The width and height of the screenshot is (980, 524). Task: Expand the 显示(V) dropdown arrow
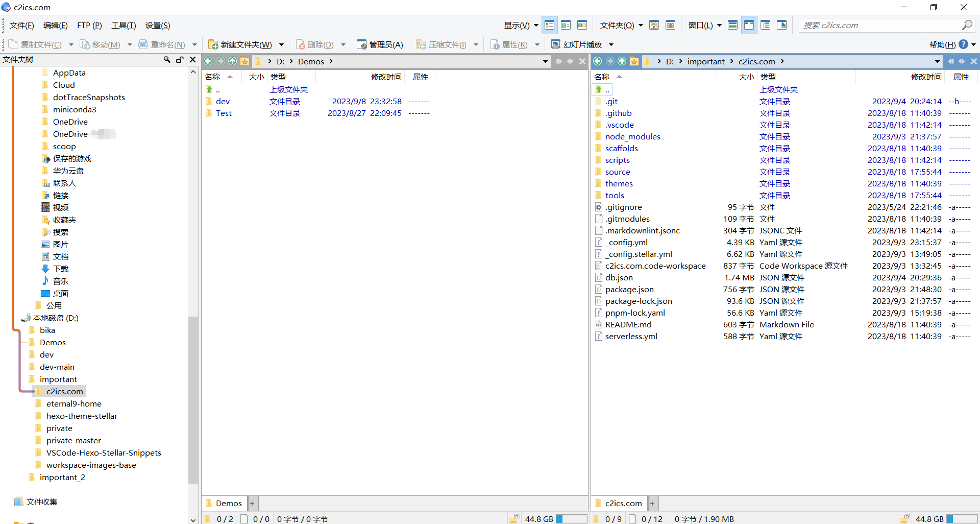(536, 25)
